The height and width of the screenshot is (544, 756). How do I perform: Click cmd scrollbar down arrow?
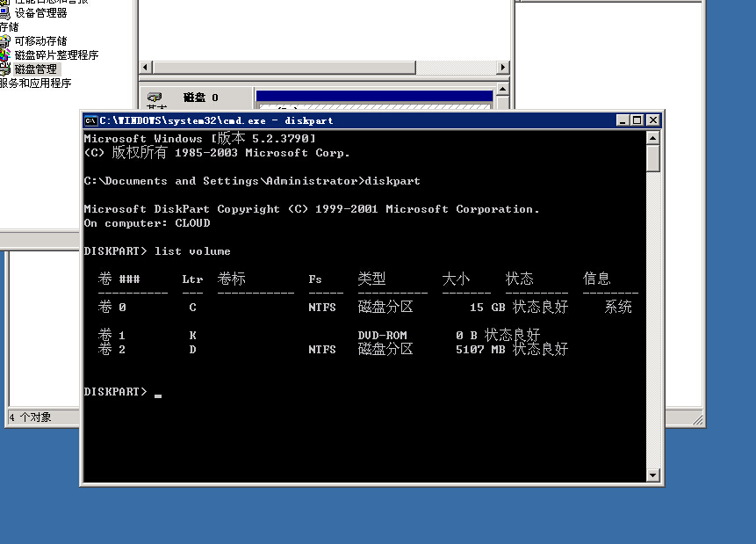point(652,475)
